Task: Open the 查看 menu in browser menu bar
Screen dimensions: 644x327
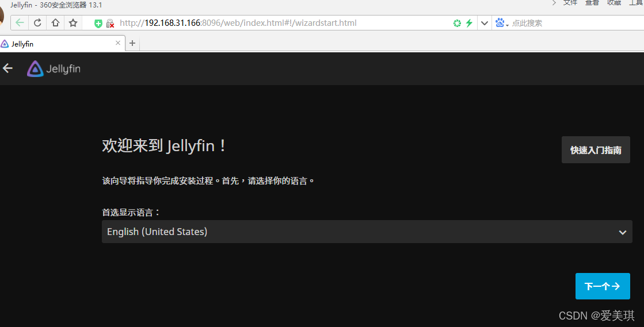Action: [592, 3]
